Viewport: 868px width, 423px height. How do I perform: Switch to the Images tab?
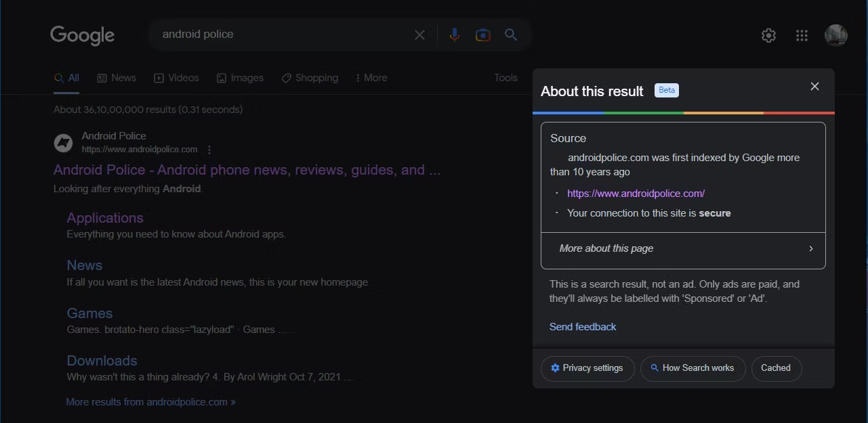coord(240,78)
